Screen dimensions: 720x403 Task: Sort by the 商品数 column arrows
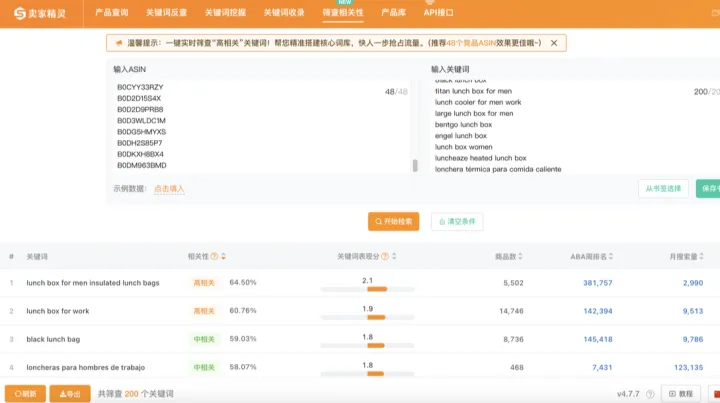point(520,257)
